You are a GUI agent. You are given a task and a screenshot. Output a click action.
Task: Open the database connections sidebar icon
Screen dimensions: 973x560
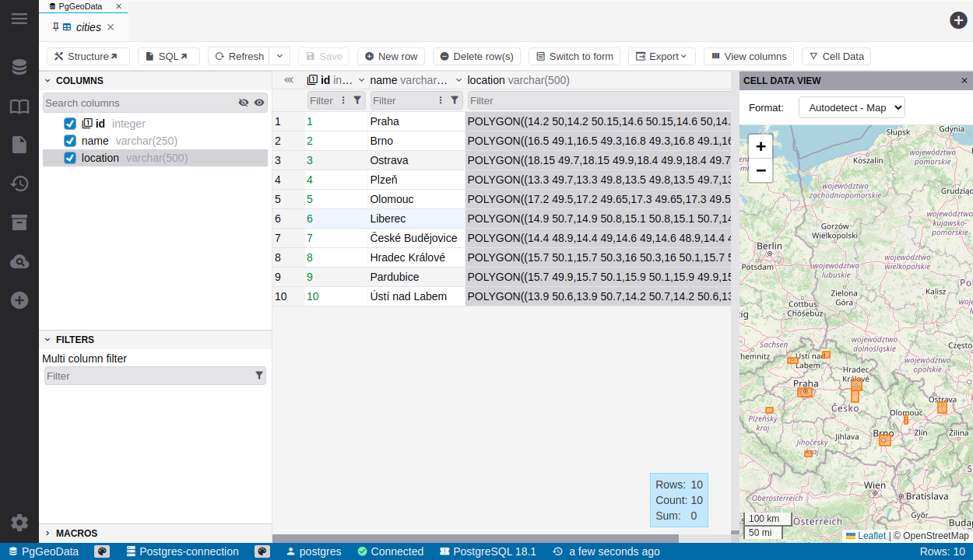click(19, 67)
